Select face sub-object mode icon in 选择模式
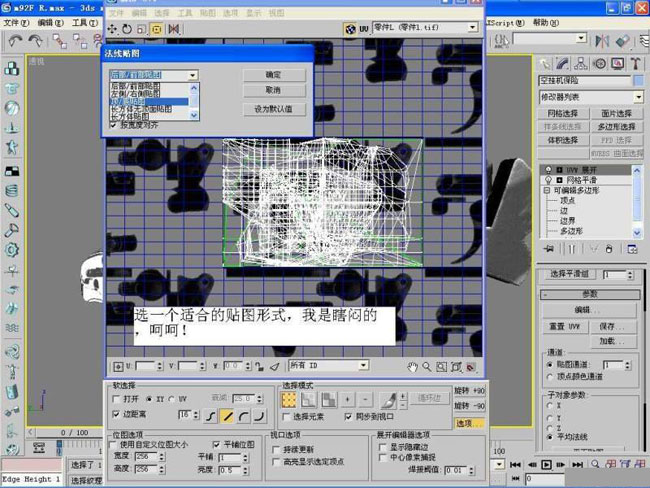 click(x=329, y=400)
